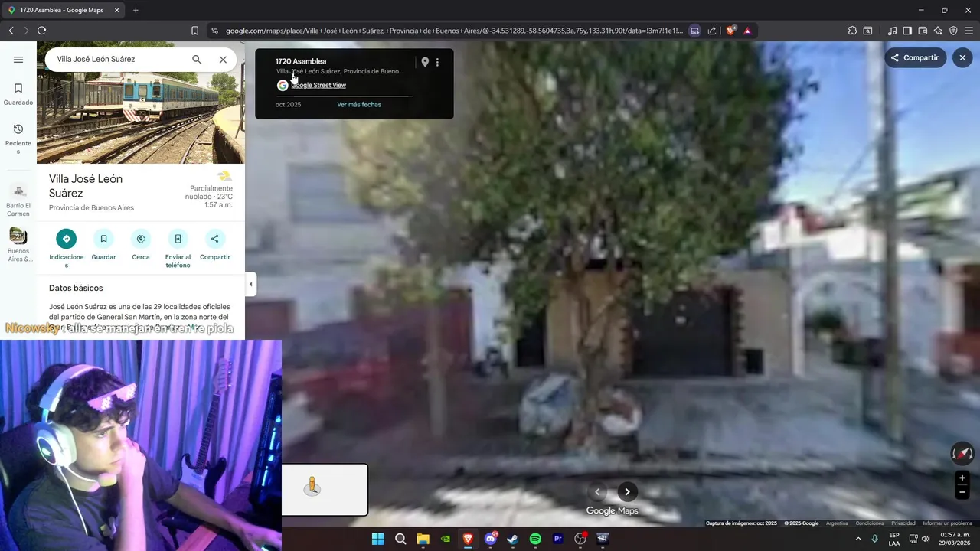The width and height of the screenshot is (980, 551).
Task: Open the Recientes history sidebar item
Action: click(x=18, y=139)
